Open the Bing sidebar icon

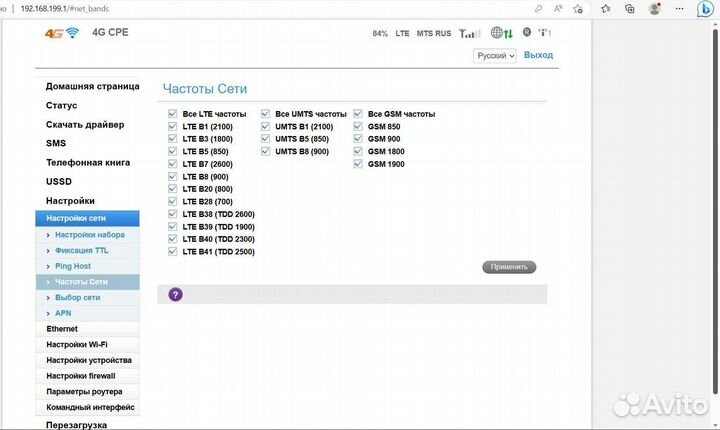704,8
